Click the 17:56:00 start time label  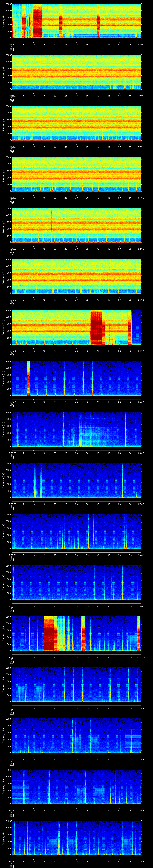12,504
